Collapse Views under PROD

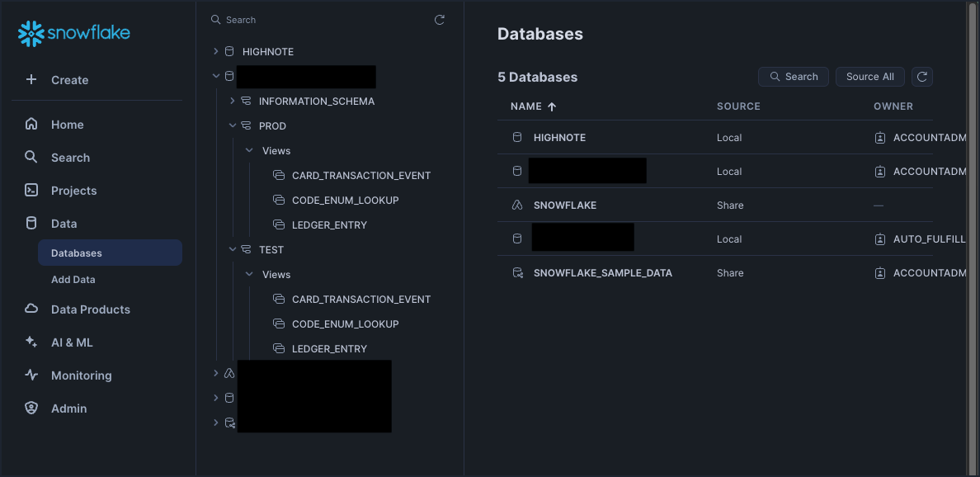tap(249, 151)
